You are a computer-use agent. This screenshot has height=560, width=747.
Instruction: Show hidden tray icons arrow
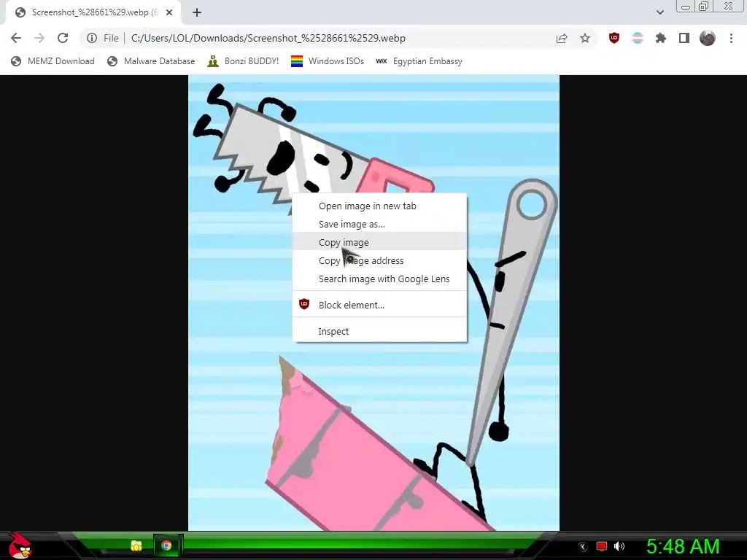click(582, 547)
